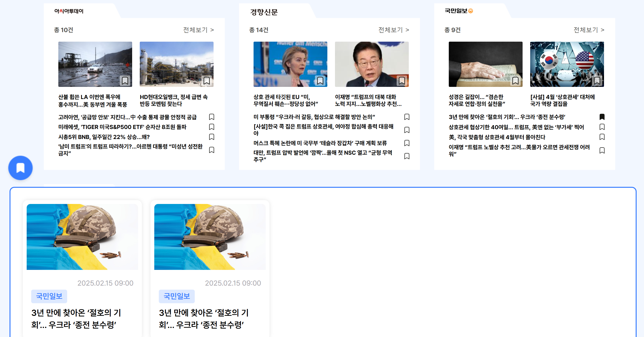
Task: Open 미 부통령 우크라·러 갈등 headline
Action: click(x=314, y=117)
